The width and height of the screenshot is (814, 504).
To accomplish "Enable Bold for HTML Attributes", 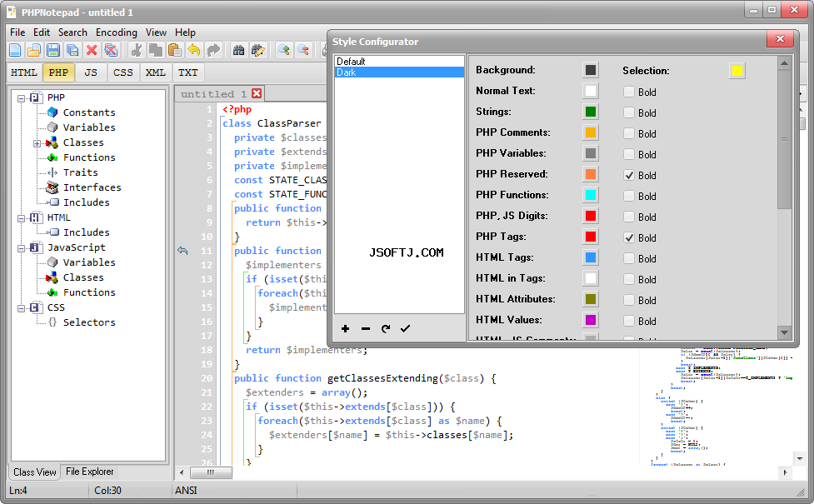I will [x=629, y=300].
